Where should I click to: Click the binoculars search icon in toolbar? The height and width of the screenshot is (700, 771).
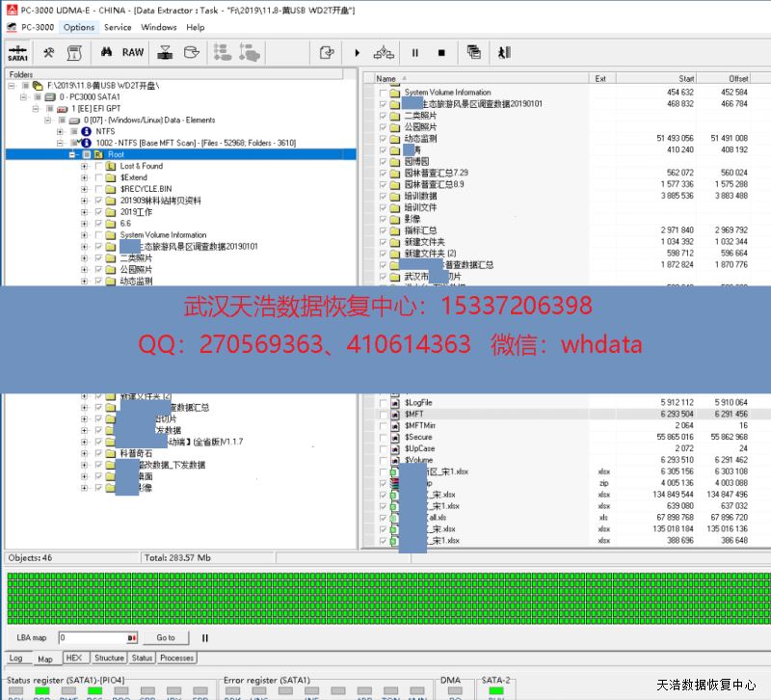click(108, 52)
